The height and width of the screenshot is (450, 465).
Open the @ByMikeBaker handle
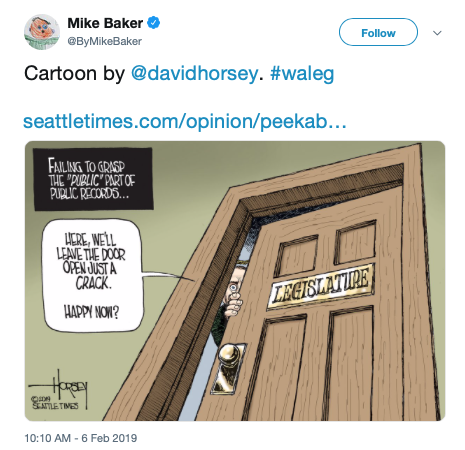click(105, 41)
